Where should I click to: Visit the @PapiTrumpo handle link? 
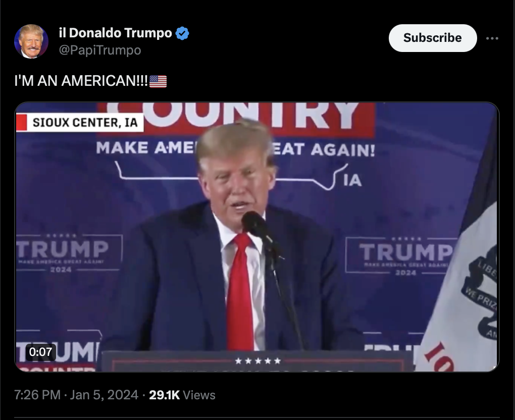(100, 50)
